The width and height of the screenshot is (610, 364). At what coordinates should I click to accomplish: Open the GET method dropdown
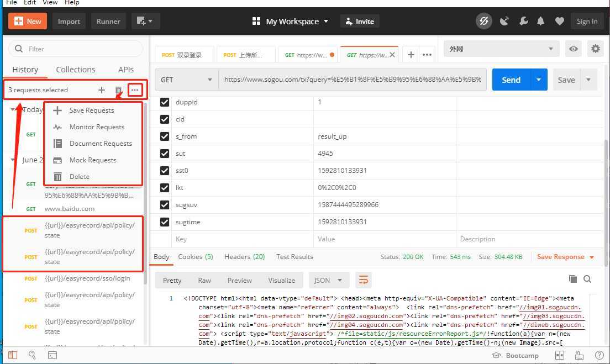coord(186,80)
